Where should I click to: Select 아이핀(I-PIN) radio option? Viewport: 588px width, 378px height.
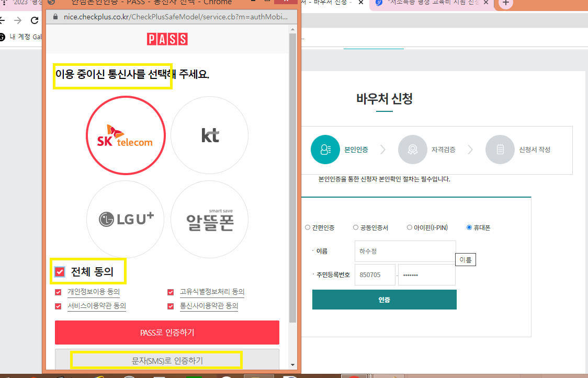pyautogui.click(x=410, y=227)
